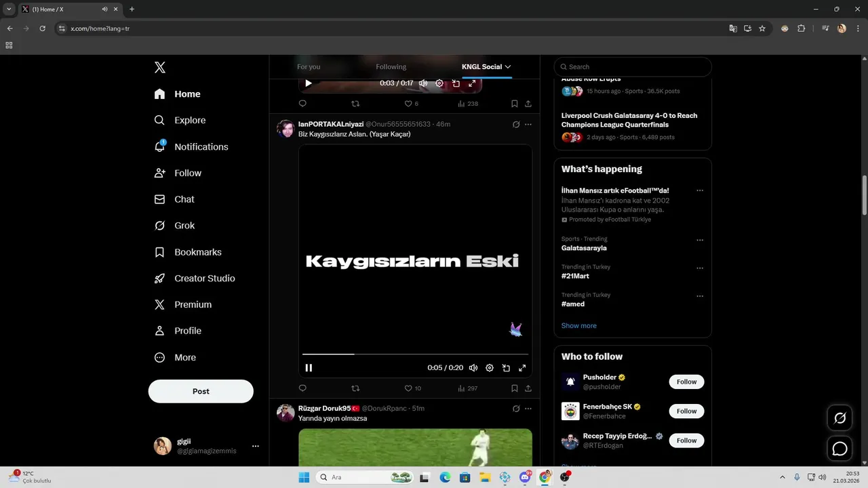Open settings gear of the 0:17 video
This screenshot has width=868, height=488.
439,83
